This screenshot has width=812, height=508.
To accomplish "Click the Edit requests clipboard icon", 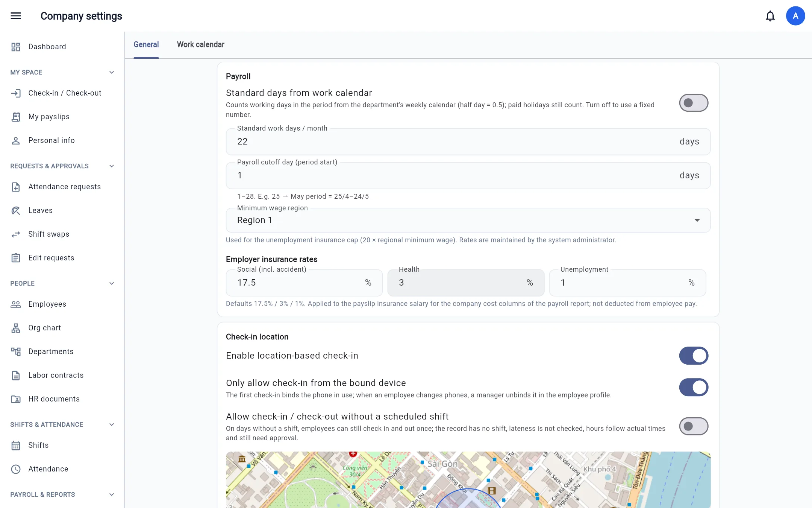I will point(16,258).
